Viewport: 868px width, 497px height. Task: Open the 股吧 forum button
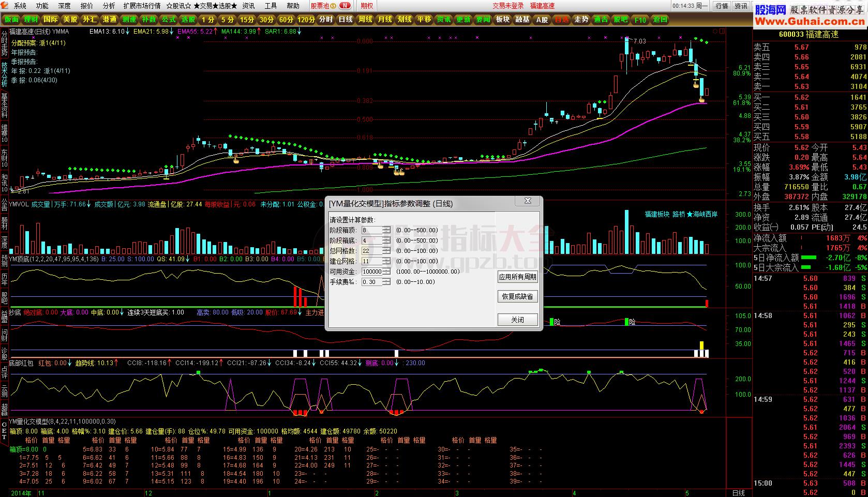coord(621,20)
